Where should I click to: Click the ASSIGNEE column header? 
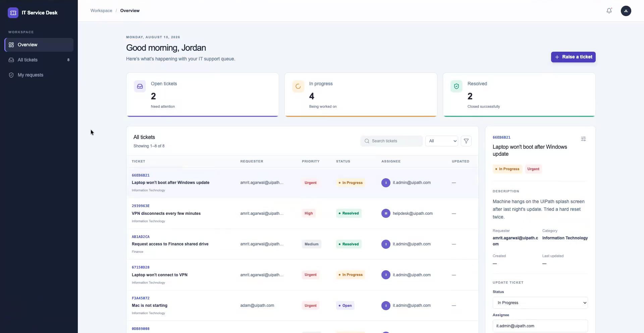click(391, 161)
